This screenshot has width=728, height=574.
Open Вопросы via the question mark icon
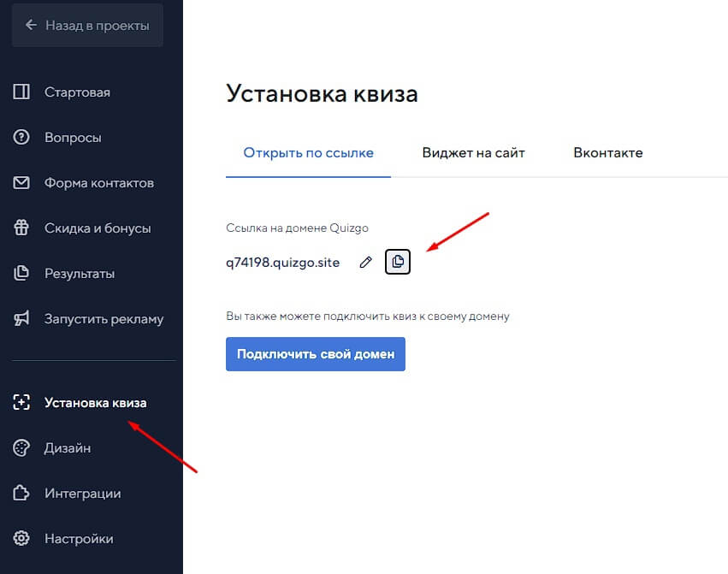[22, 138]
